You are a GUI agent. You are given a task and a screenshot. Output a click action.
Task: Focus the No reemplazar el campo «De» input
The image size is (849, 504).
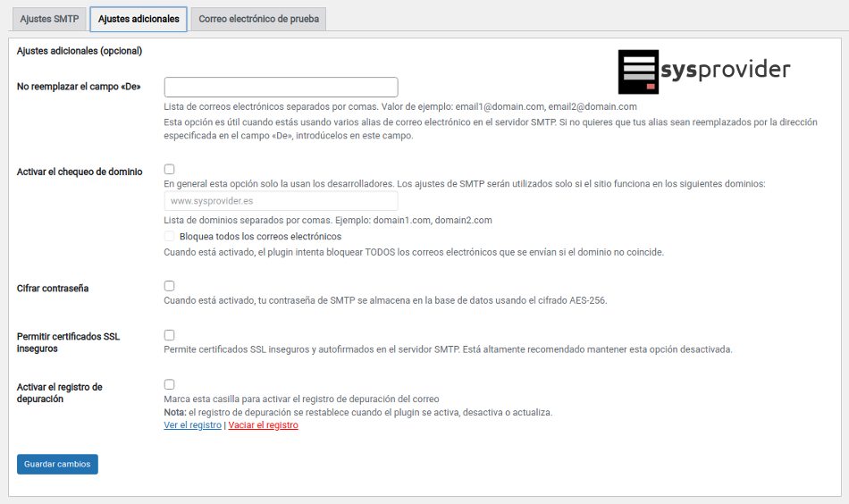coord(281,87)
